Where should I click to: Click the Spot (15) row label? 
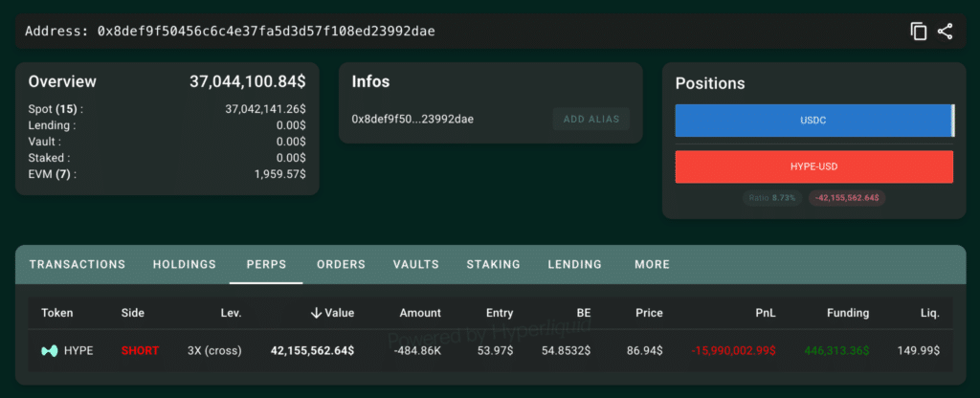click(x=56, y=109)
